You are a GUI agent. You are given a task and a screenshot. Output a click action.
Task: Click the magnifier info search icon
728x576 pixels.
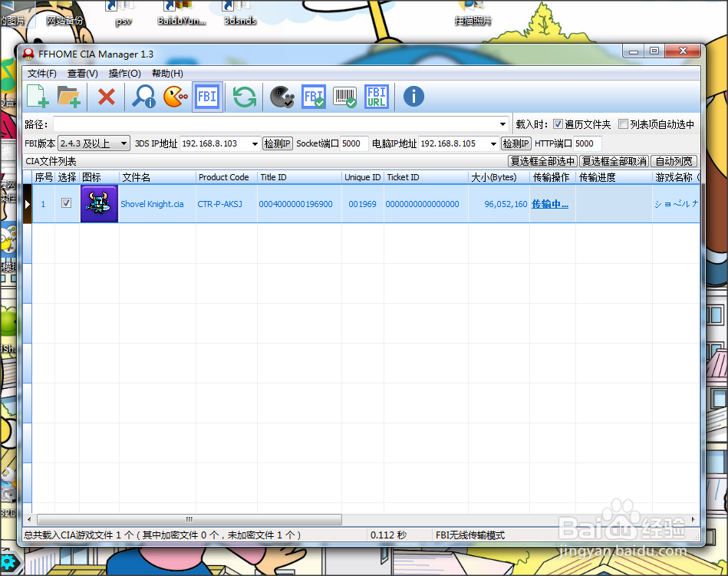pos(143,97)
